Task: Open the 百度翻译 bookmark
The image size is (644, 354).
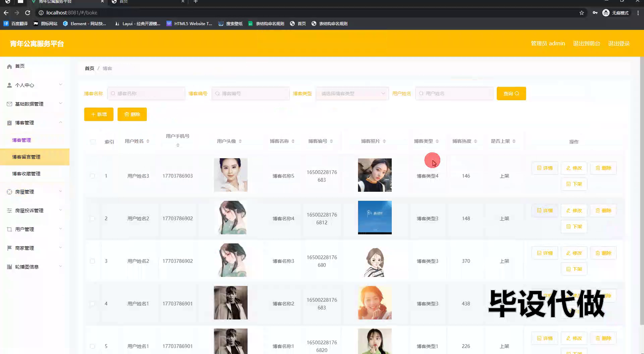Action: [15, 23]
